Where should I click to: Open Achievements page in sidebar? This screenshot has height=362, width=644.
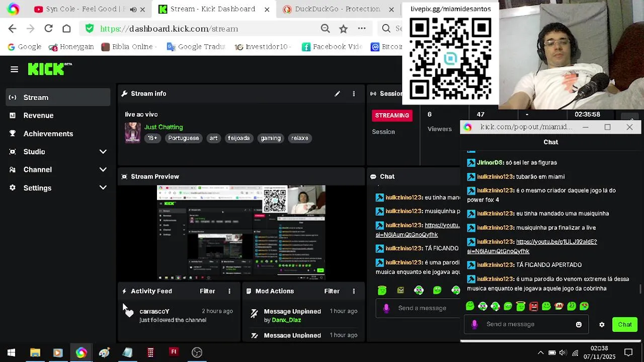[58, 134]
